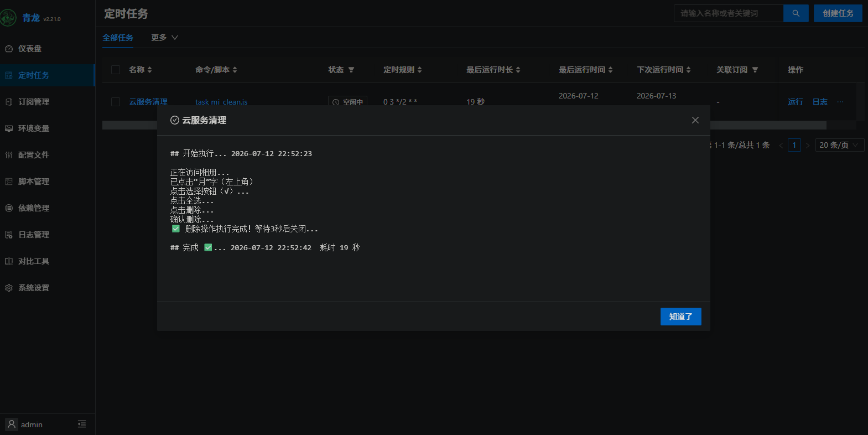Image resolution: width=868 pixels, height=435 pixels.
Task: Switch to the 全部任务 tab
Action: (x=118, y=38)
